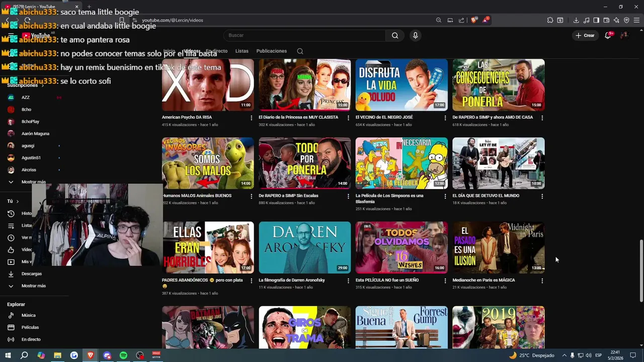This screenshot has width=644, height=362.
Task: Click inside the Buscar search field
Action: tap(304, 35)
